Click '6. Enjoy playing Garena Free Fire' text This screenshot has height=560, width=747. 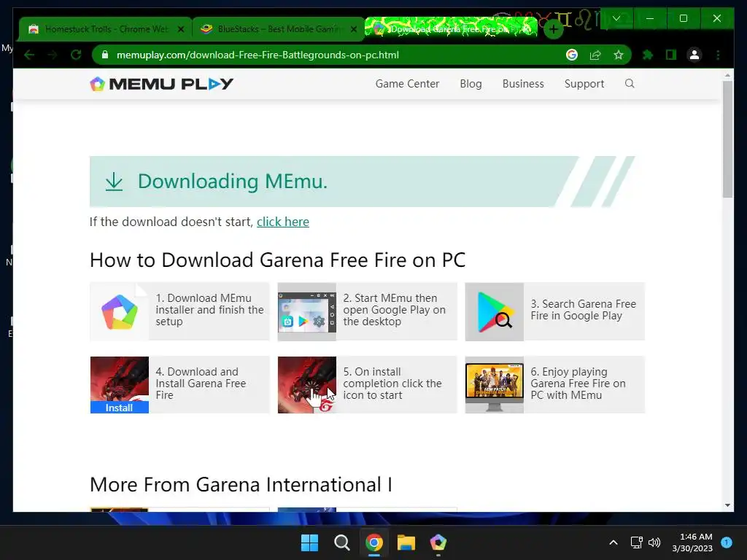[578, 384]
